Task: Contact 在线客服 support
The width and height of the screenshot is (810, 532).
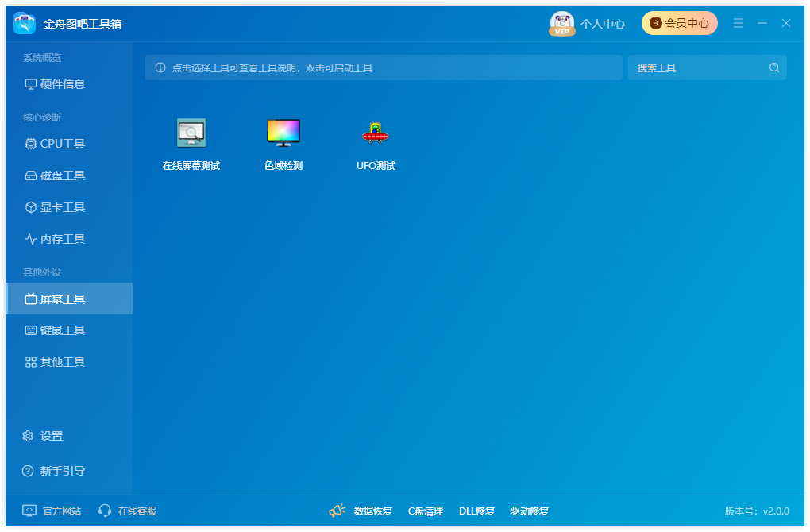Action: click(127, 511)
